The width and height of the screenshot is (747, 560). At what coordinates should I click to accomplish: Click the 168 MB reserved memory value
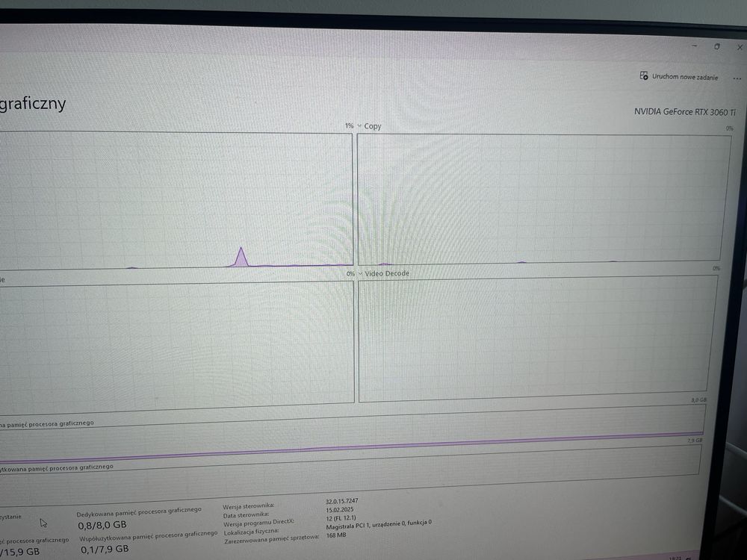coord(336,535)
